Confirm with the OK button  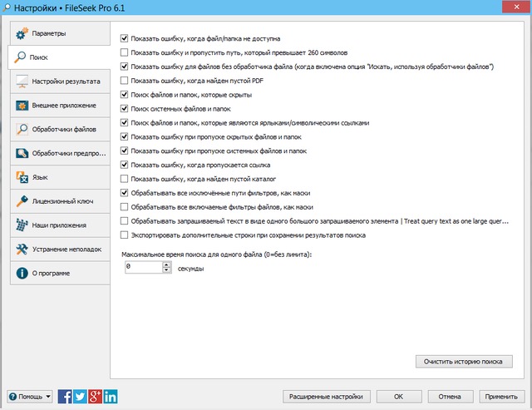click(399, 397)
